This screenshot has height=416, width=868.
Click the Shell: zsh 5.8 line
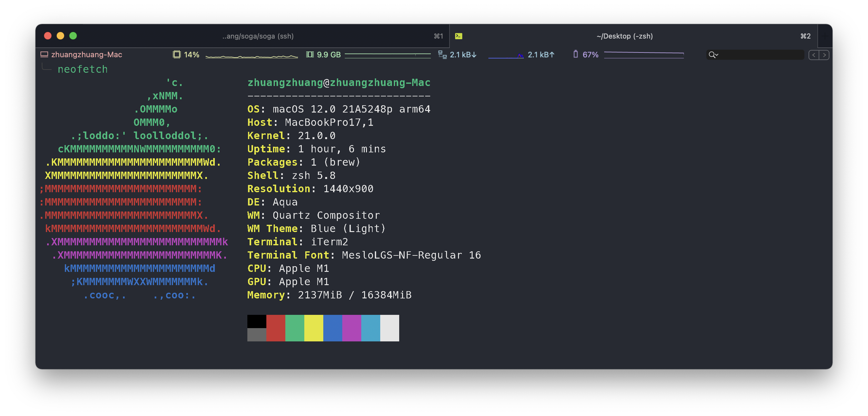click(x=291, y=175)
